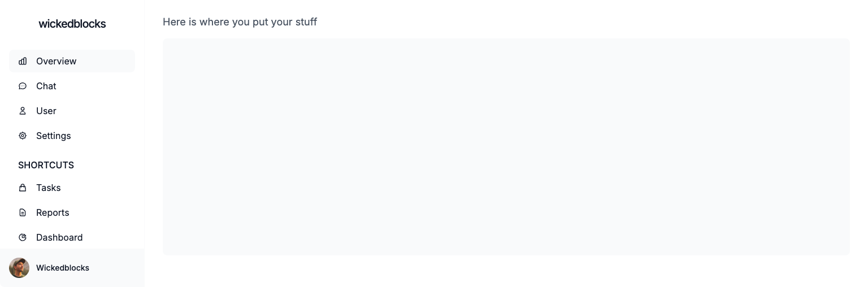Open the Overview menu item
The image size is (868, 287).
pos(72,61)
